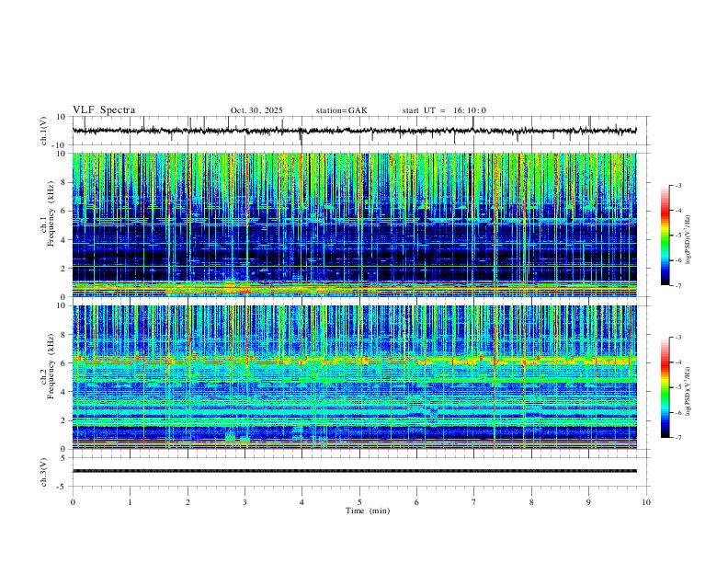Screen dimensions: 728x563
Task: Click time axis tick label '8'
Action: click(x=531, y=502)
